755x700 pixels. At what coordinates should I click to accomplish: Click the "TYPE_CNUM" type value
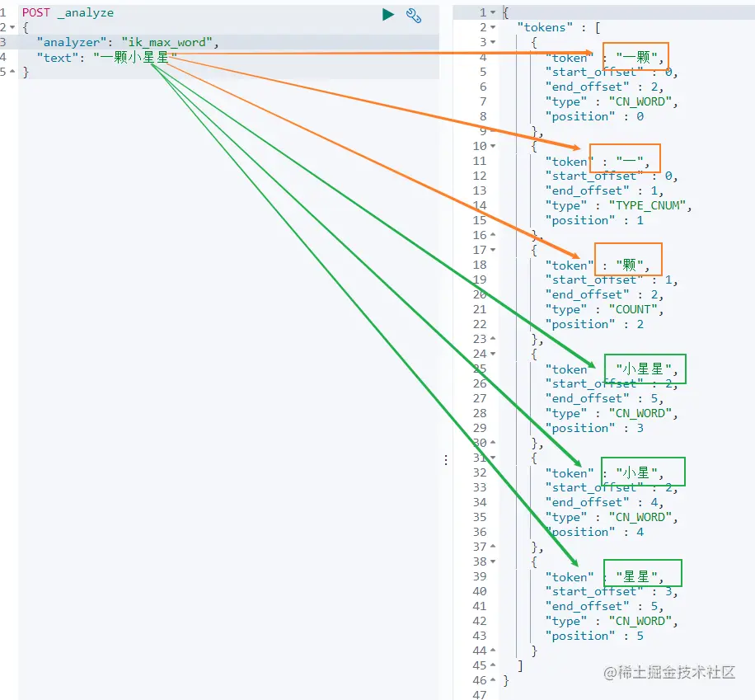pyautogui.click(x=647, y=205)
